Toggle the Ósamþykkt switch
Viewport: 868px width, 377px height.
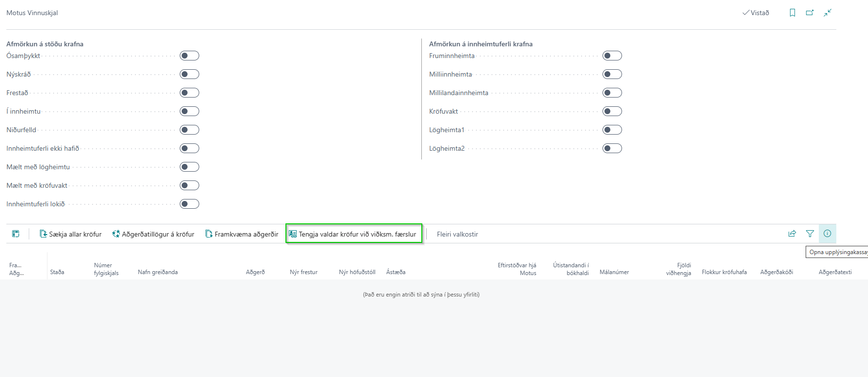189,56
